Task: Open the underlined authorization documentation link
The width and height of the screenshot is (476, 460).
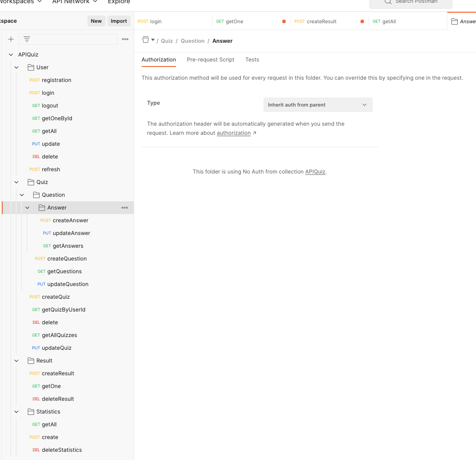Action: [x=233, y=133]
